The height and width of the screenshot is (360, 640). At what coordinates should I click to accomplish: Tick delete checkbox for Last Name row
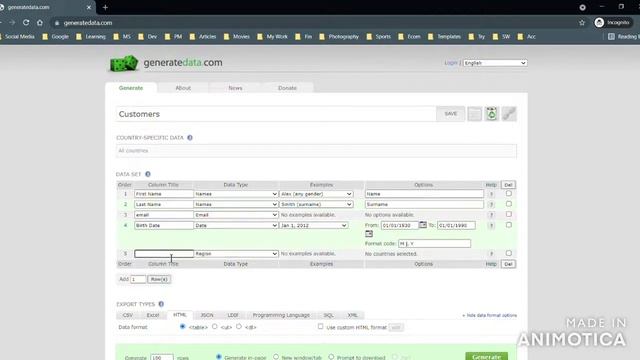509,204
